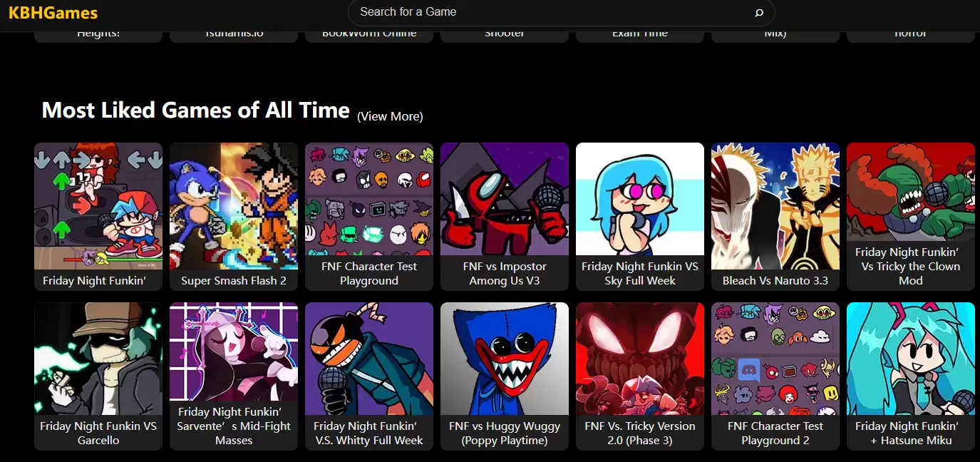Select FNF Character Test Playground 2
This screenshot has width=980, height=462.
coord(775,359)
